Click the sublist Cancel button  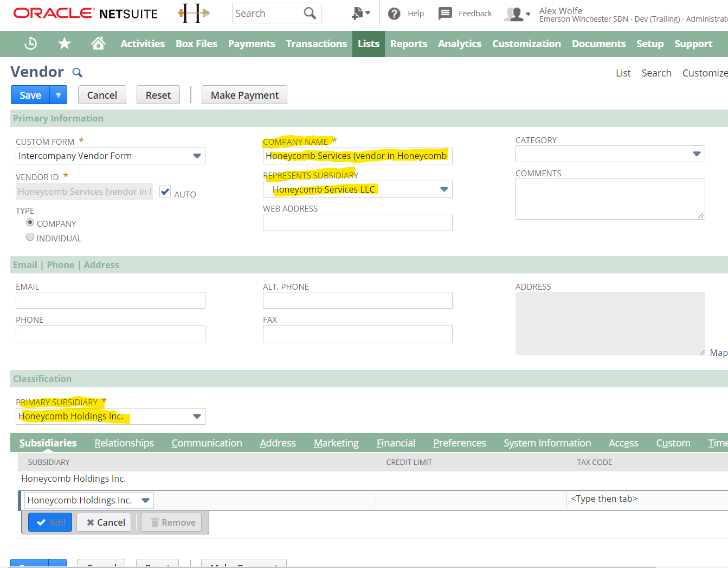click(x=104, y=522)
